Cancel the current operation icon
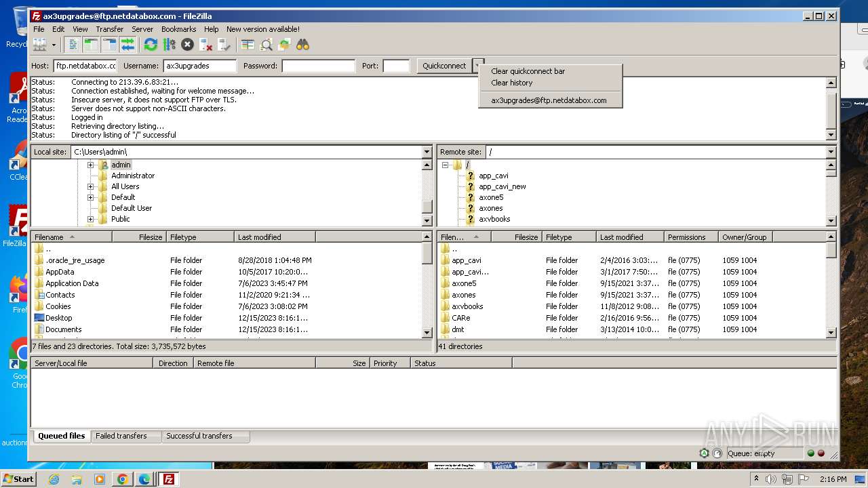The width and height of the screenshot is (868, 488). point(187,45)
